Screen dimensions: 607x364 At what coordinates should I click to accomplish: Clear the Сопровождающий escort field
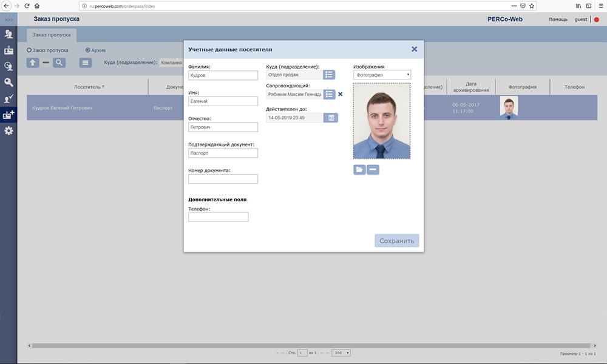pos(341,94)
